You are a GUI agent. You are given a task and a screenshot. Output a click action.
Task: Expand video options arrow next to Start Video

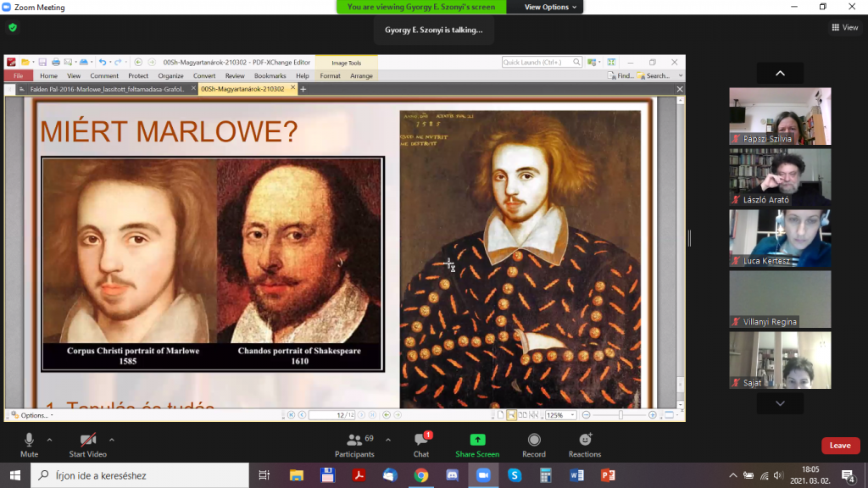click(112, 440)
